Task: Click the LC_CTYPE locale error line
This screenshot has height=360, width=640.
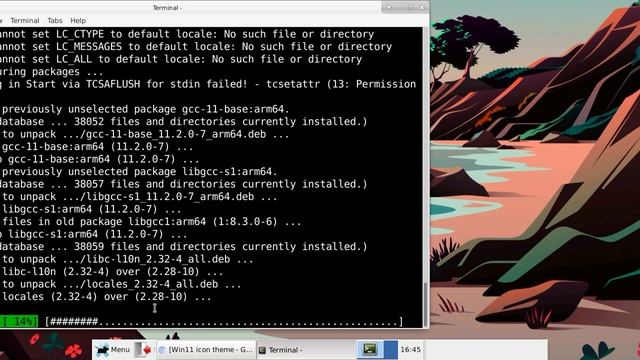Action: [x=187, y=34]
